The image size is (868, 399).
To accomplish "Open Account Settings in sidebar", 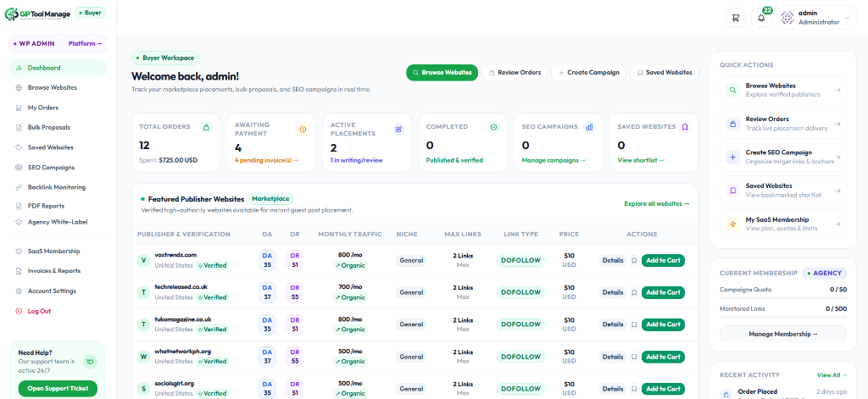I will pyautogui.click(x=58, y=291).
